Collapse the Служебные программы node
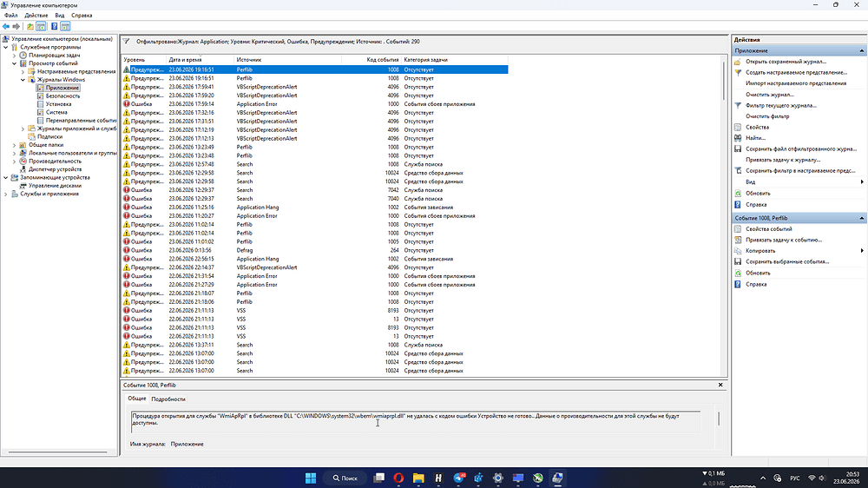 (6, 47)
